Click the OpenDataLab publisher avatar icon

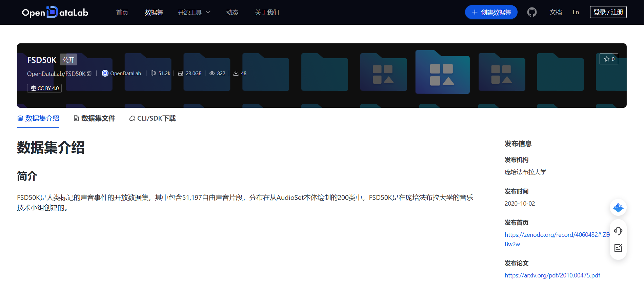(105, 73)
